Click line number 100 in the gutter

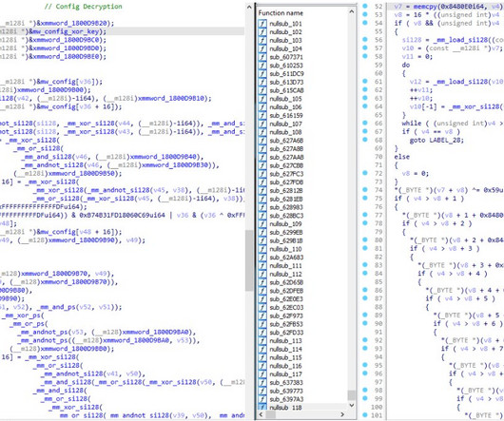[x=376, y=407]
